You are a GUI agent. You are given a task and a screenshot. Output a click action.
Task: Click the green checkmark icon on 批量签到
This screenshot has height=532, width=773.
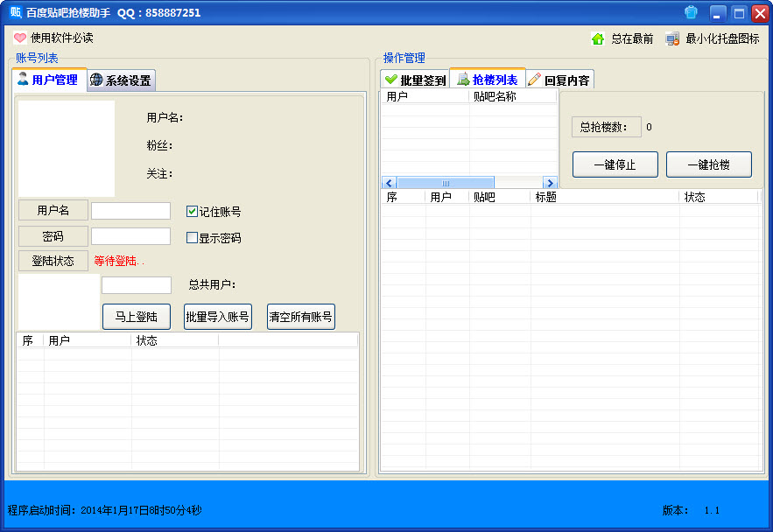tap(391, 80)
